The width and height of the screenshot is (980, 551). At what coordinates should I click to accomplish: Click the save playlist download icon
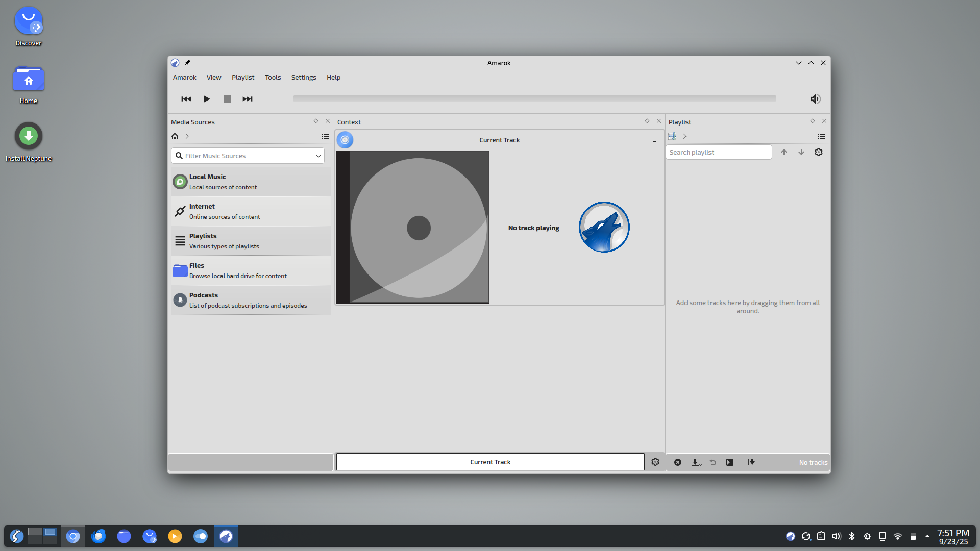695,462
